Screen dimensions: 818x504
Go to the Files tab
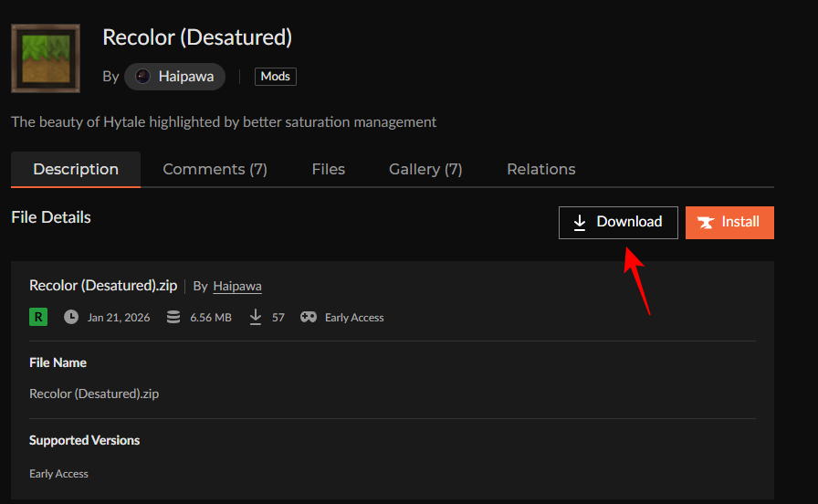[x=328, y=169]
